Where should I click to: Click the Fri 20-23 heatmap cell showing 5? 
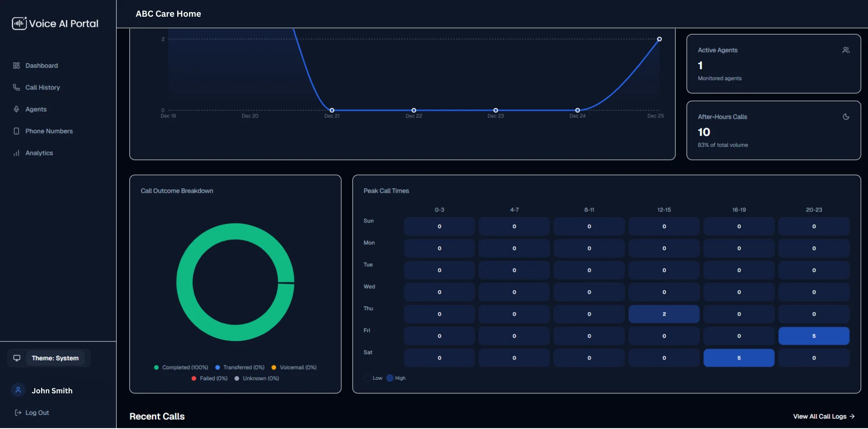[814, 336]
